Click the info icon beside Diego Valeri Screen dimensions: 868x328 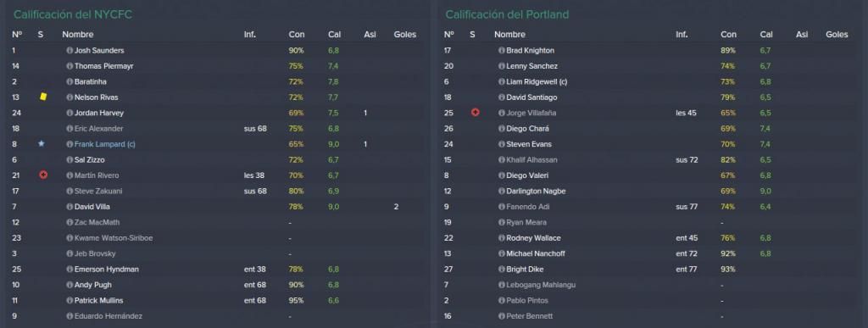pyautogui.click(x=502, y=175)
